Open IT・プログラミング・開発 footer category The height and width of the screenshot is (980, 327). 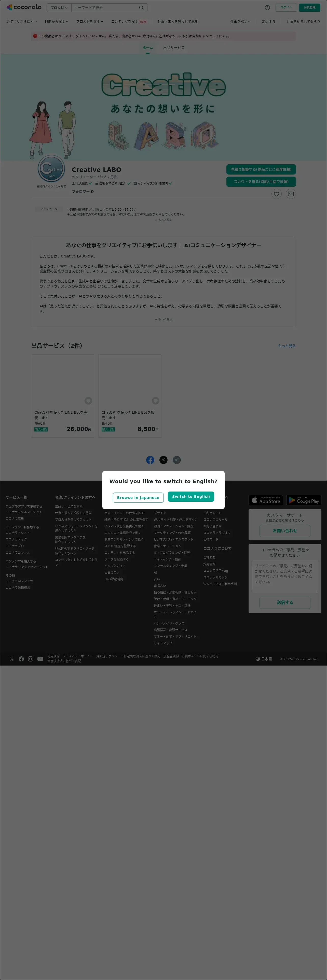point(172,552)
